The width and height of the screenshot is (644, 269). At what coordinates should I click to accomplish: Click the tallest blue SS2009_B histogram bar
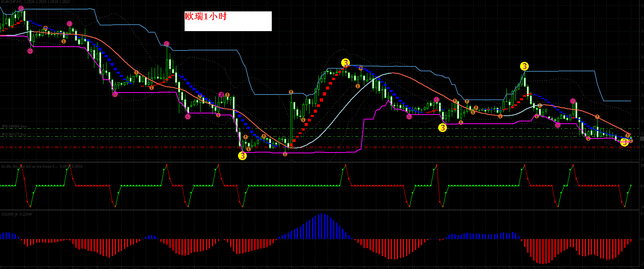322,226
